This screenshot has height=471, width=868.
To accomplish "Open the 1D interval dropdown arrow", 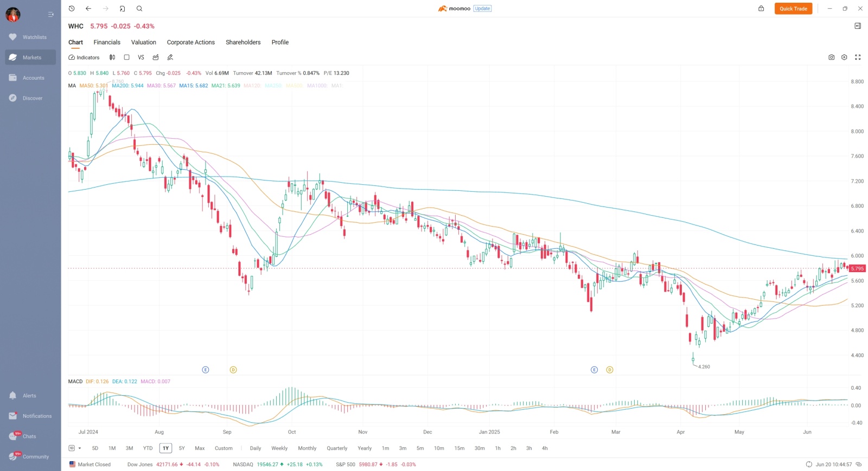I will pyautogui.click(x=80, y=448).
